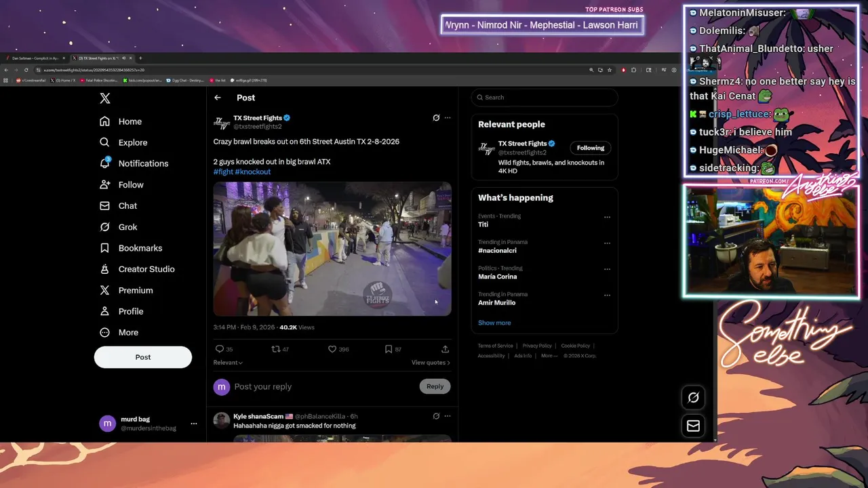Open a new browser tab
Viewport: 868px width, 488px height.
coord(140,58)
